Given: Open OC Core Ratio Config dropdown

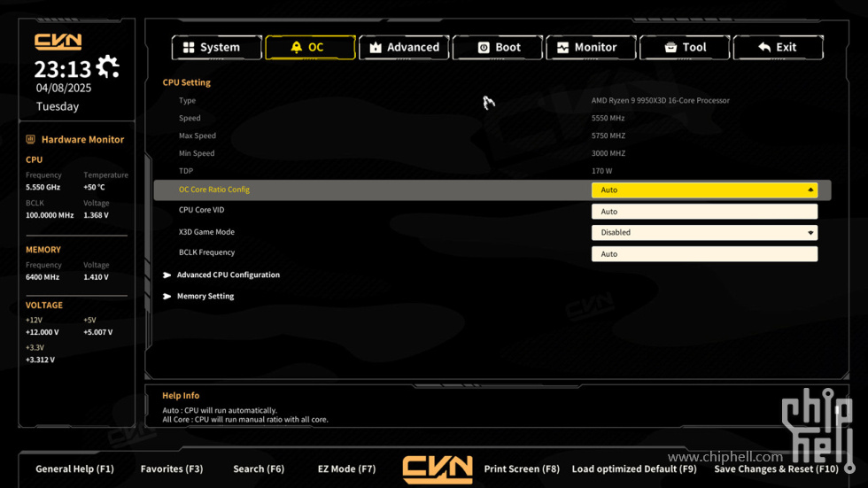Looking at the screenshot, I should pyautogui.click(x=704, y=190).
